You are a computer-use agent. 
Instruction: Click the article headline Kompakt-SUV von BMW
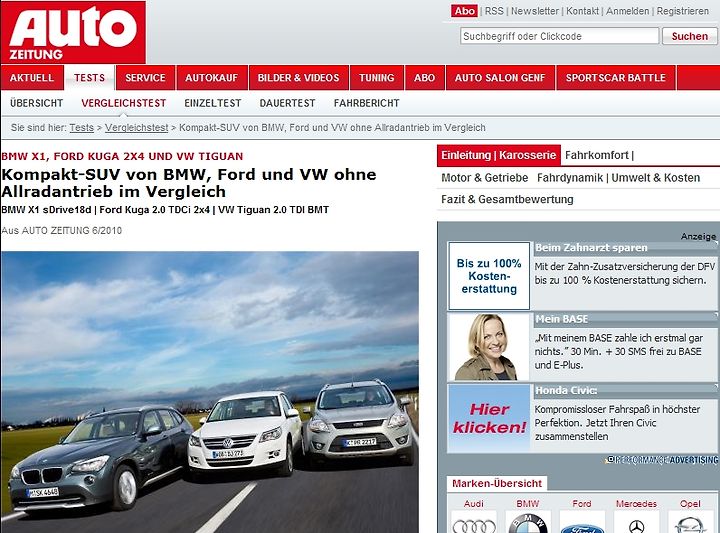[189, 183]
